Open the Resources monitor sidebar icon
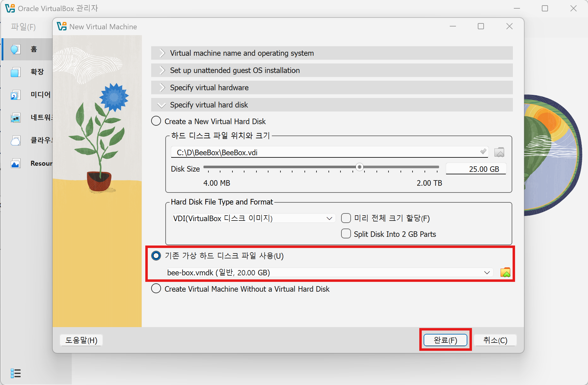 pyautogui.click(x=15, y=163)
